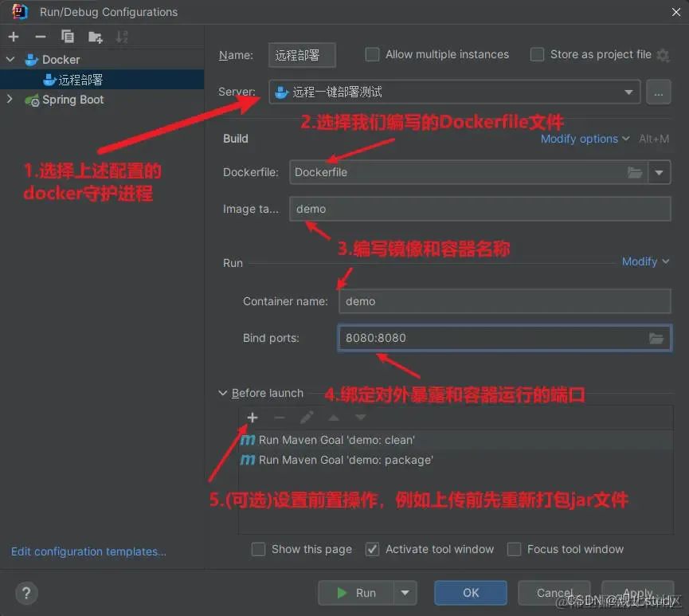Screen dimensions: 689x616
Task: Open Bind ports editor folder icon
Action: click(656, 338)
